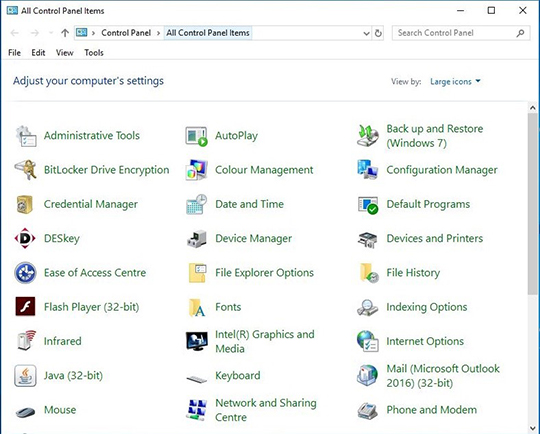Open the recent locations dropdown arrow

pos(51,33)
